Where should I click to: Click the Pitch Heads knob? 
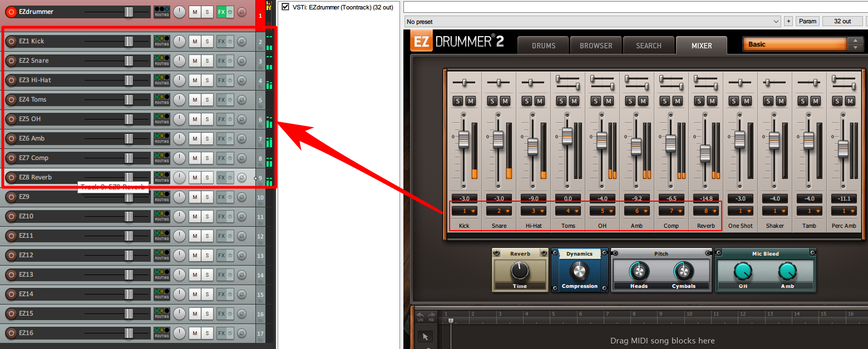pos(639,271)
